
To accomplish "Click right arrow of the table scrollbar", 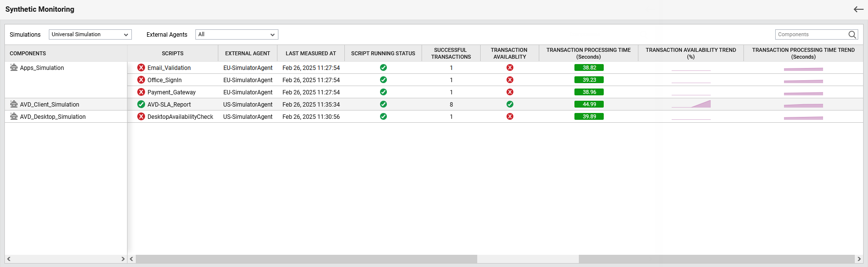I will 859,259.
